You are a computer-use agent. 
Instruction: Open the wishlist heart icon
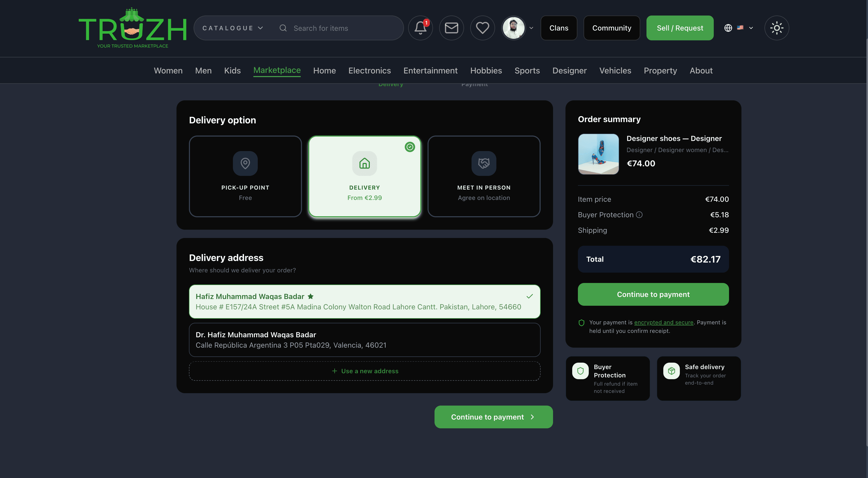(x=482, y=28)
